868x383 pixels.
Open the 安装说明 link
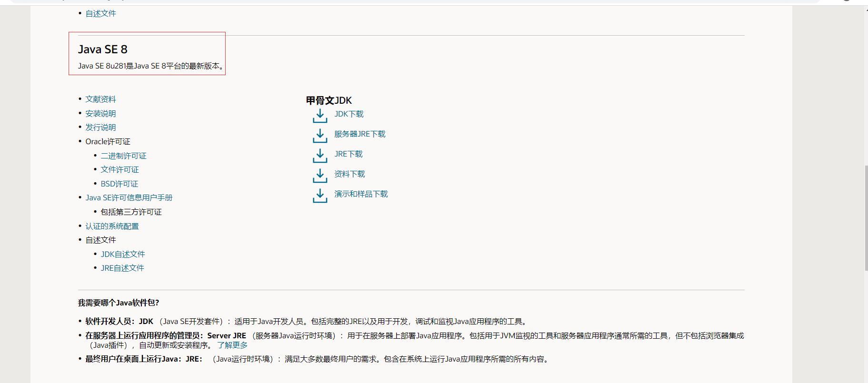point(100,114)
